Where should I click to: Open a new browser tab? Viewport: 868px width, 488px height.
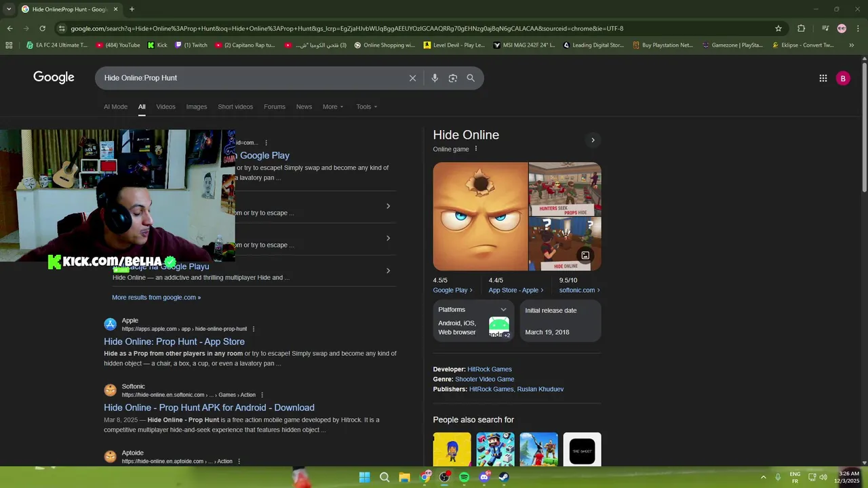(132, 9)
